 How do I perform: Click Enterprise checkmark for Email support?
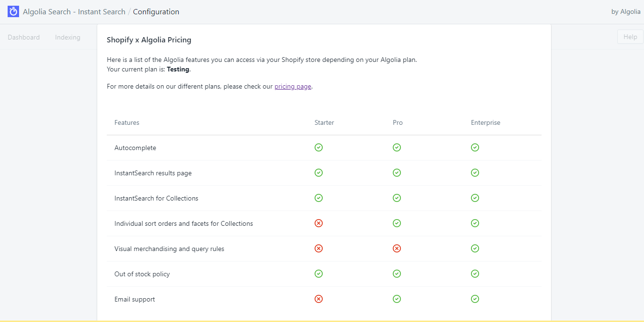click(x=475, y=299)
